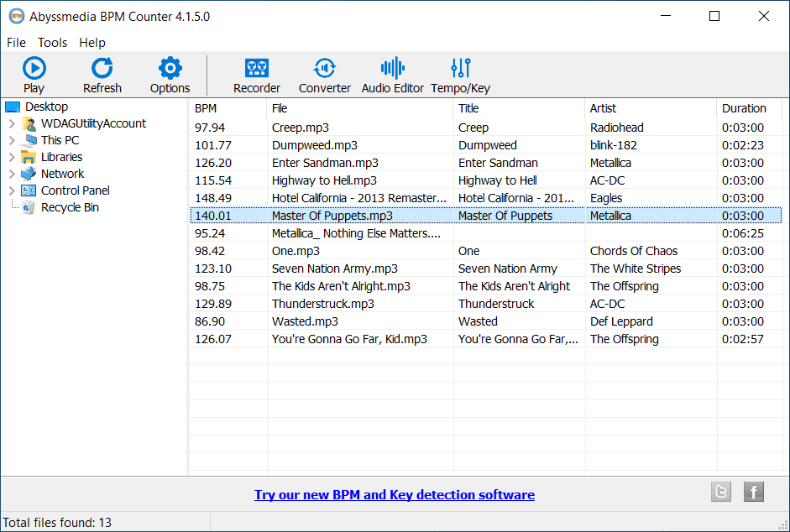Select Hotel California - 2013 Remaster file

[x=486, y=198]
